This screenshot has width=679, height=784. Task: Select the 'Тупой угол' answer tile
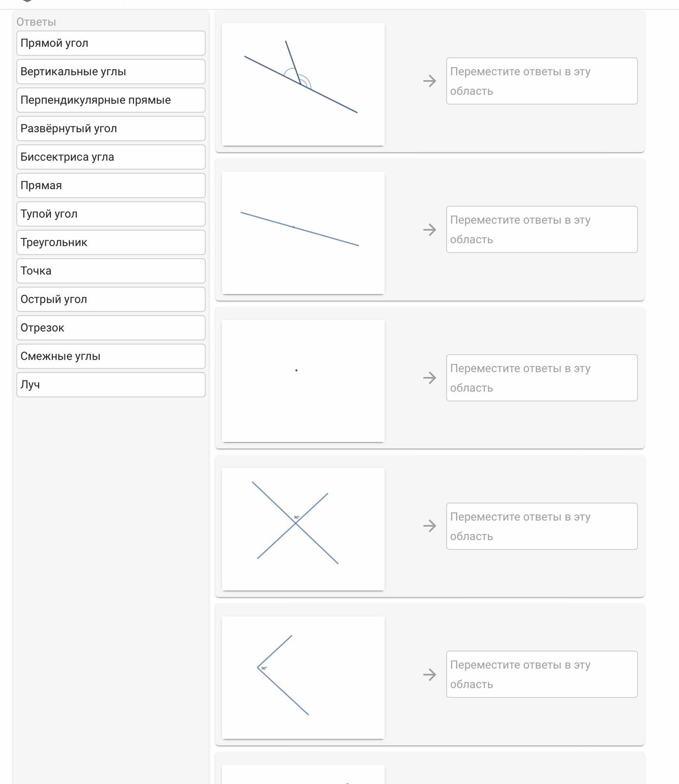[x=111, y=214]
